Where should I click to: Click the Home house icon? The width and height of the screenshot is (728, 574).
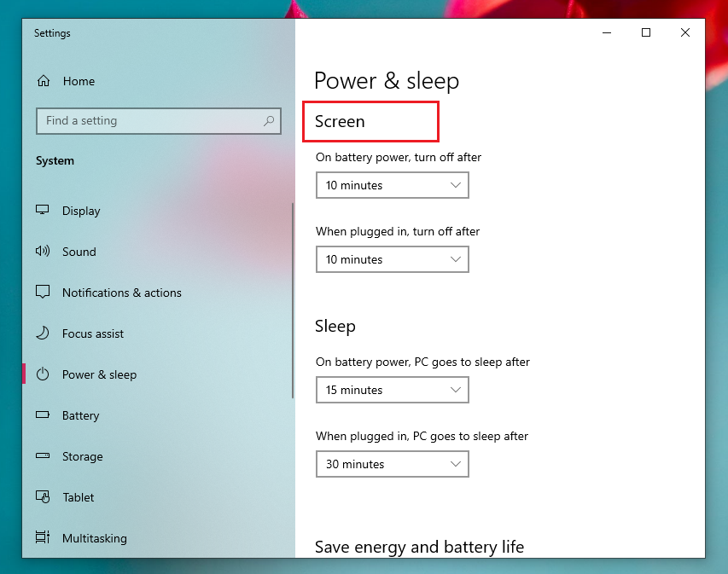click(x=44, y=81)
